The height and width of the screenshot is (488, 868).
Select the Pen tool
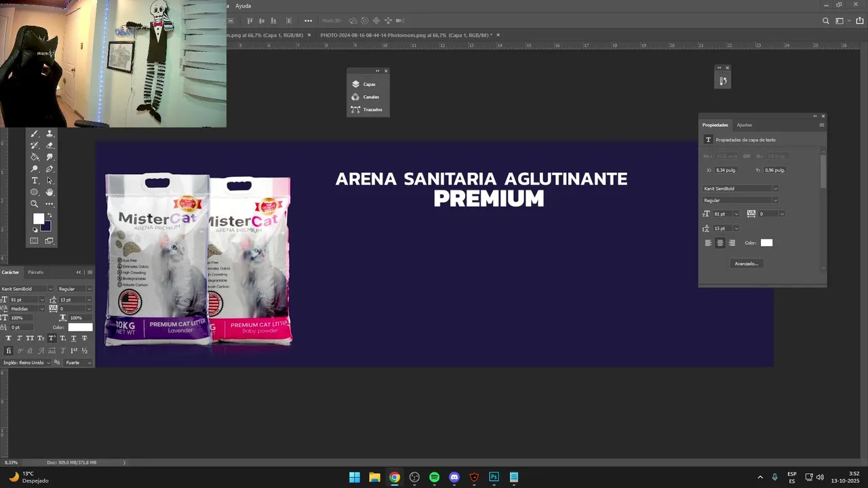[50, 169]
